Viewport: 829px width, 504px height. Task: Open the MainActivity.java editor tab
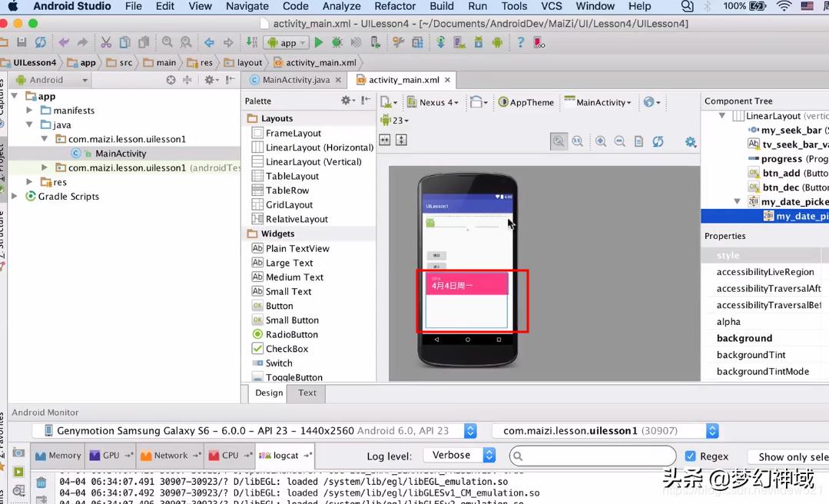pos(296,80)
